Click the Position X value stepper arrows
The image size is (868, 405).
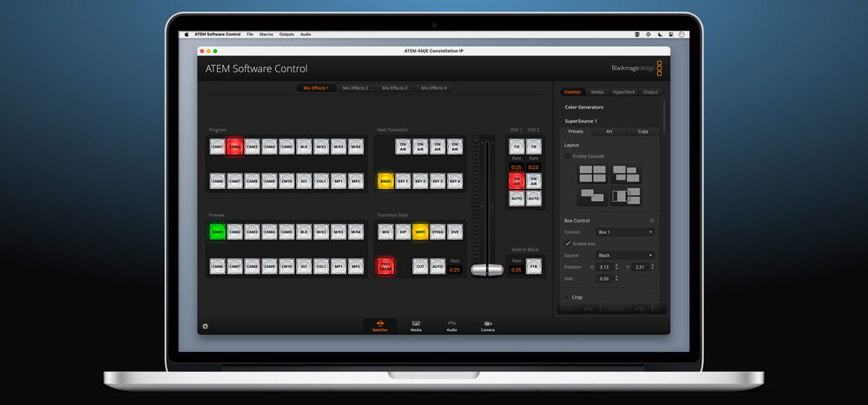[x=616, y=267]
